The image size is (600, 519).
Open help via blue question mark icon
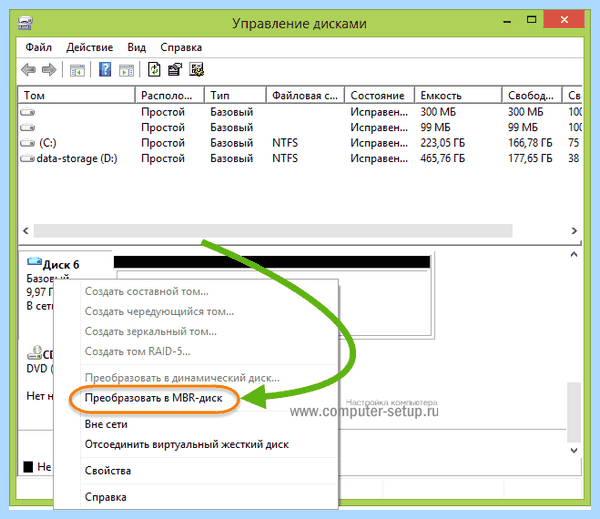105,70
